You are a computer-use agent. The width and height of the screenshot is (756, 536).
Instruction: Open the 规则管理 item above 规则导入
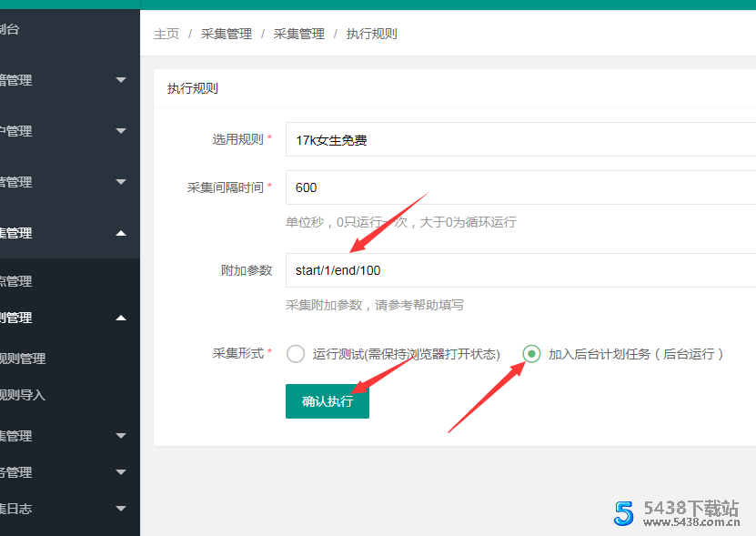point(24,359)
